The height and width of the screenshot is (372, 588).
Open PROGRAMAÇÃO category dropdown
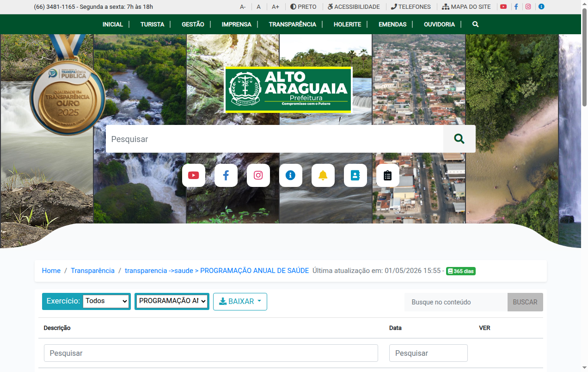(172, 301)
